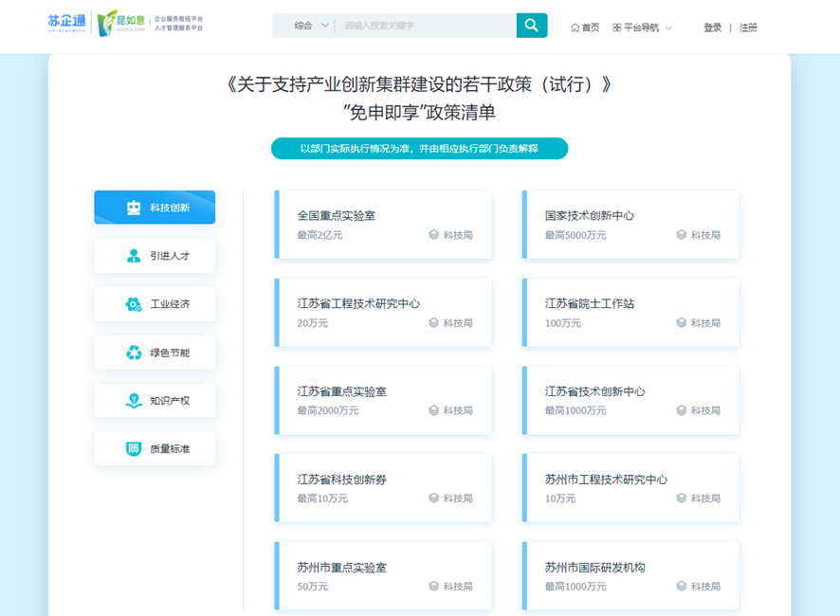Click the home icon next to 首页
Image resolution: width=840 pixels, height=616 pixels.
click(x=575, y=27)
